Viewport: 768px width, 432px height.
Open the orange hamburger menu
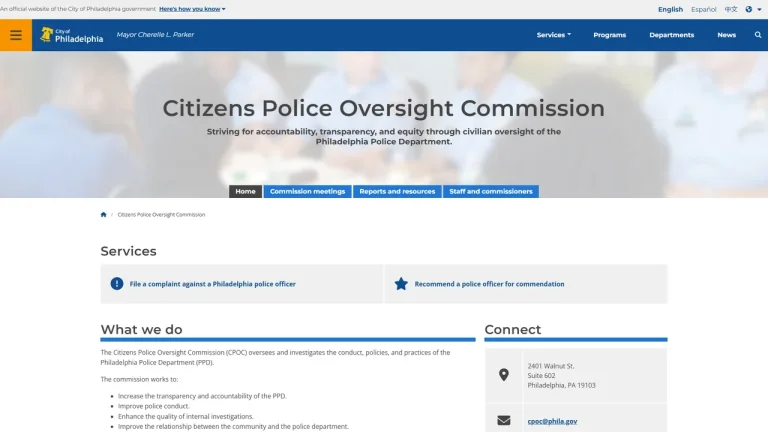click(x=16, y=35)
